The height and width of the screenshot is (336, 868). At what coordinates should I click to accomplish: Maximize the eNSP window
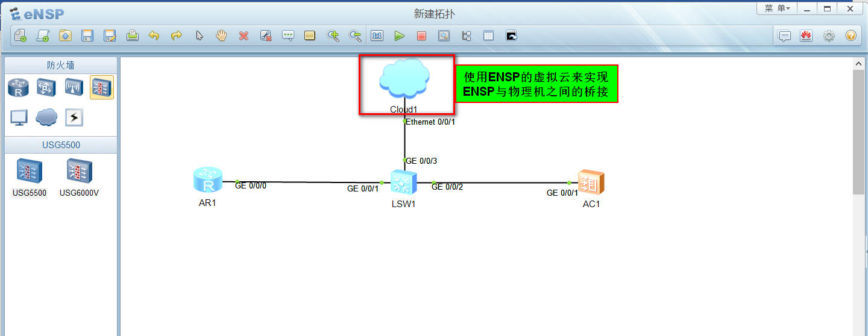click(827, 8)
